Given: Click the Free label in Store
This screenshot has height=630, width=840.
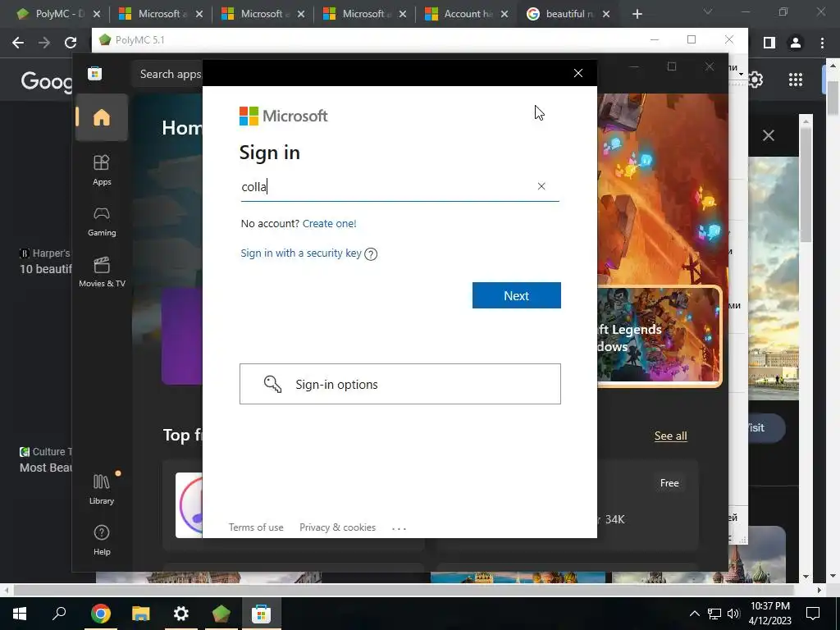Looking at the screenshot, I should pyautogui.click(x=669, y=482).
